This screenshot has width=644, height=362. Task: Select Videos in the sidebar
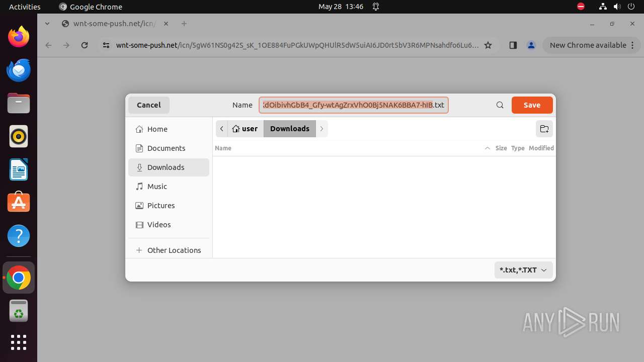click(169, 225)
